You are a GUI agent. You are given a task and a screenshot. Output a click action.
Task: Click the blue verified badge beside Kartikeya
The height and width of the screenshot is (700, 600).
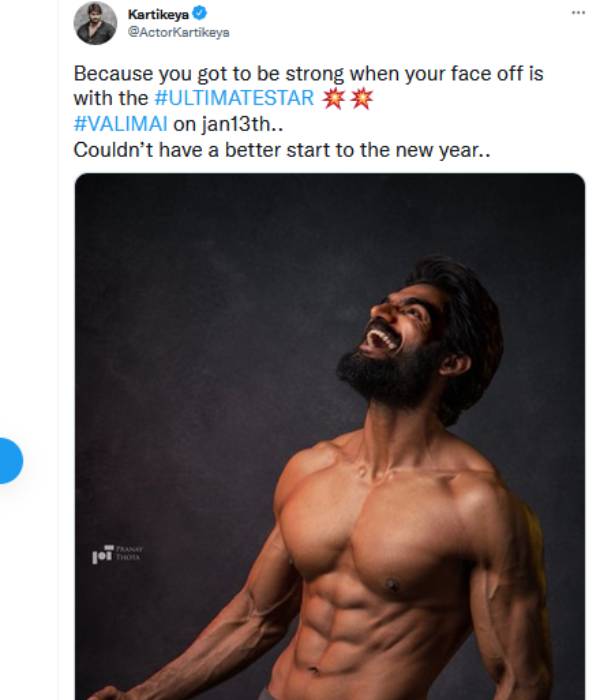200,14
